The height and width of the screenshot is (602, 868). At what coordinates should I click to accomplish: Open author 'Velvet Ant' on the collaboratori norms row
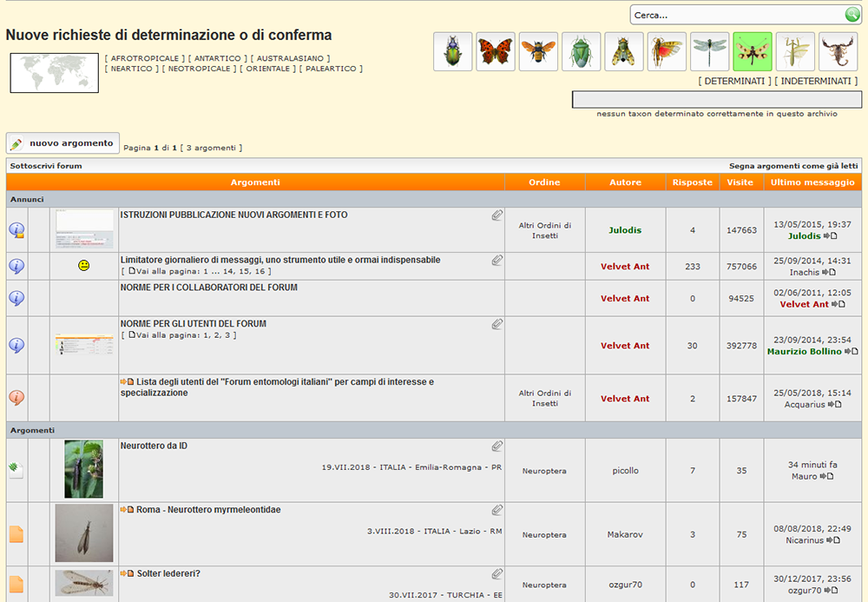pyautogui.click(x=625, y=299)
